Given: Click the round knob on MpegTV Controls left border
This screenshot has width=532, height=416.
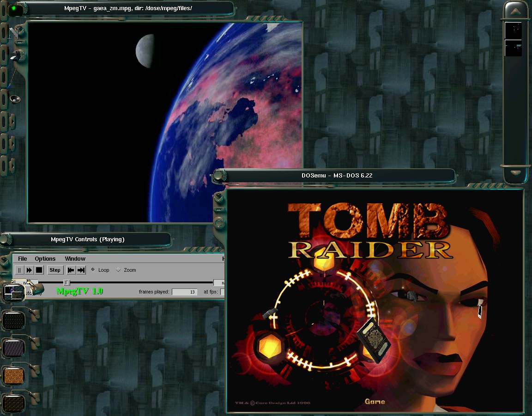Looking at the screenshot, I should [x=5, y=261].
